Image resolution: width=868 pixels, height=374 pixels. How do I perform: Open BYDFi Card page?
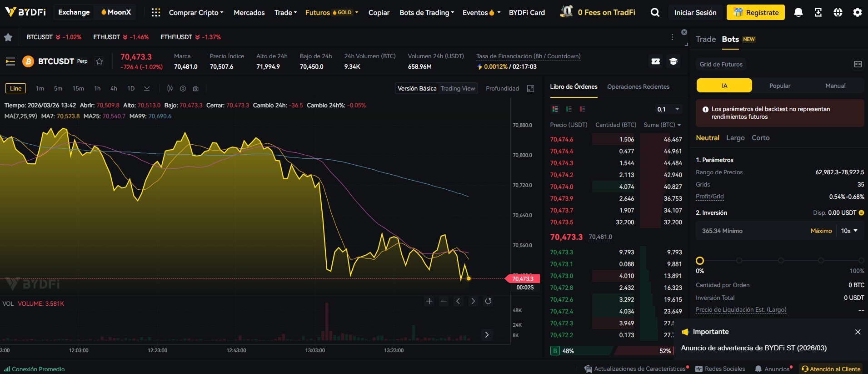[x=527, y=13]
